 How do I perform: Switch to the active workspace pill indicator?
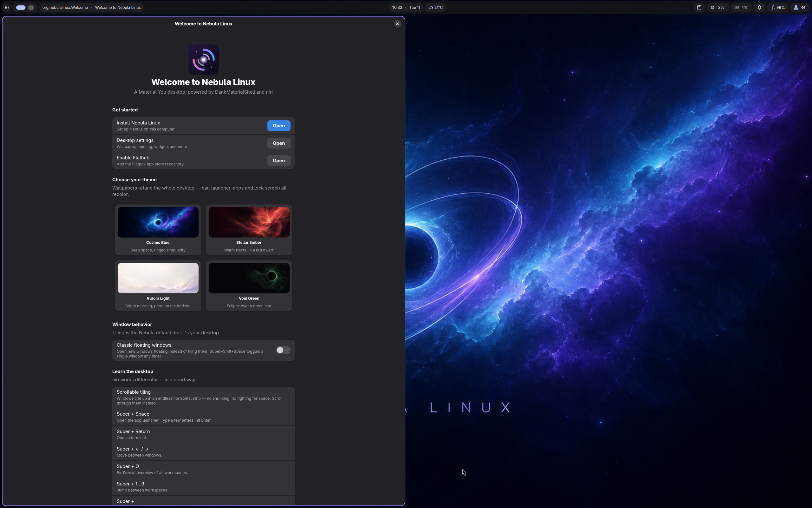(x=21, y=7)
